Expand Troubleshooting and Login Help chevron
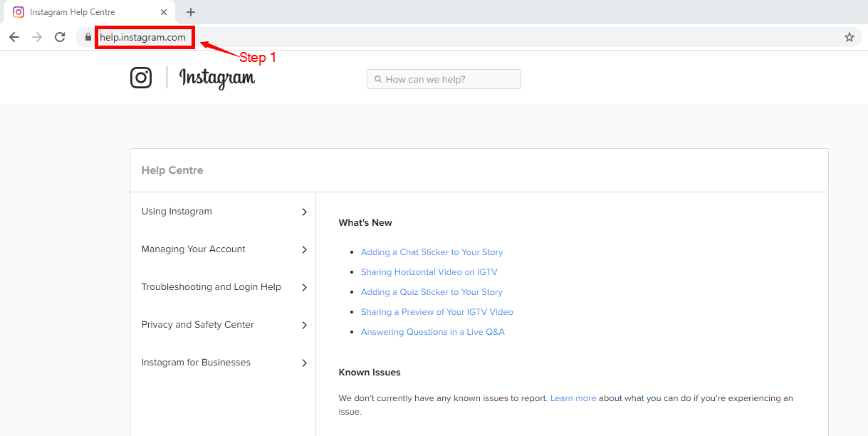This screenshot has height=436, width=868. coord(304,288)
